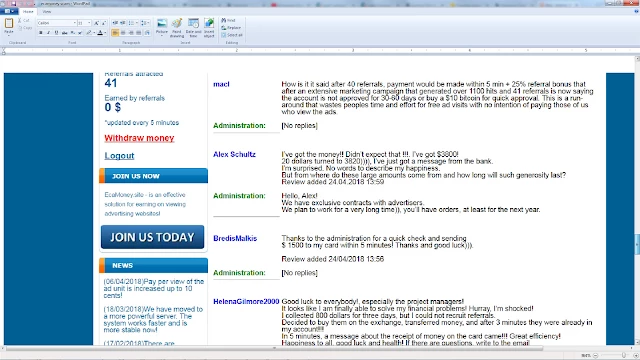Click the Withdraw money link
The width and height of the screenshot is (640, 360).
click(x=139, y=138)
